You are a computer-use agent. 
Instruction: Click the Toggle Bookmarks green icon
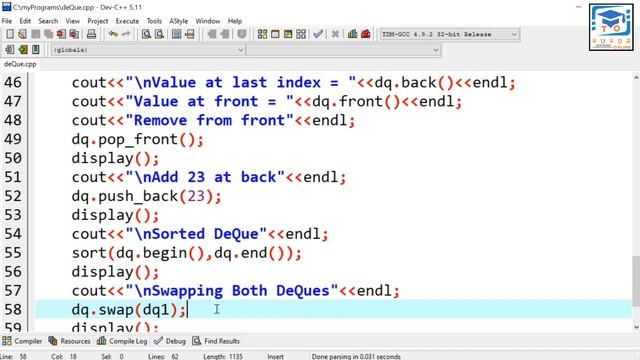(23, 50)
